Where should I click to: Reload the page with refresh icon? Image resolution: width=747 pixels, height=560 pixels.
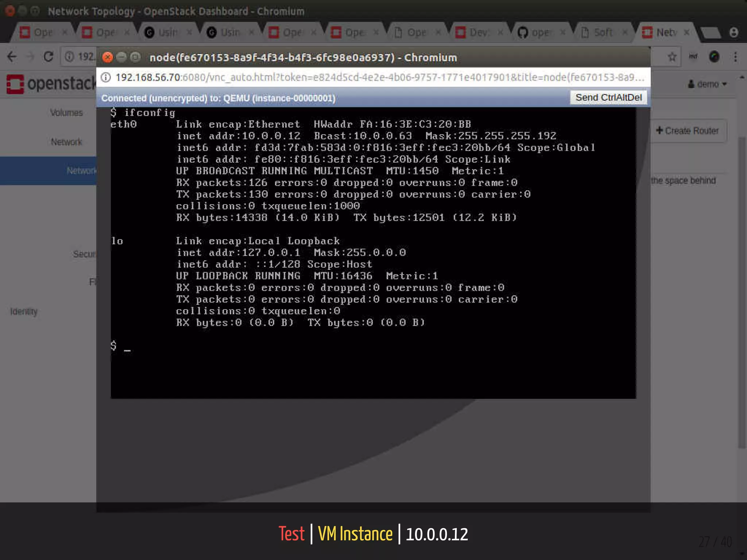click(48, 57)
